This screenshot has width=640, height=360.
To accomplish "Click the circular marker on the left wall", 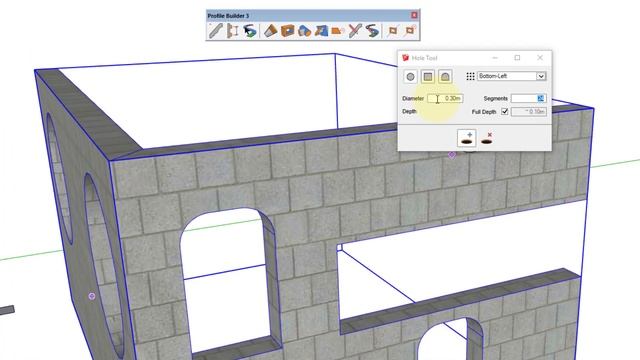I will click(92, 296).
